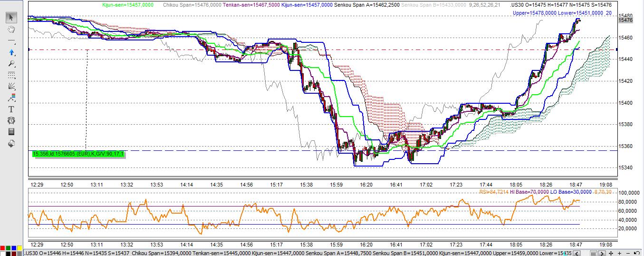Click the export chart icon

[11, 143]
